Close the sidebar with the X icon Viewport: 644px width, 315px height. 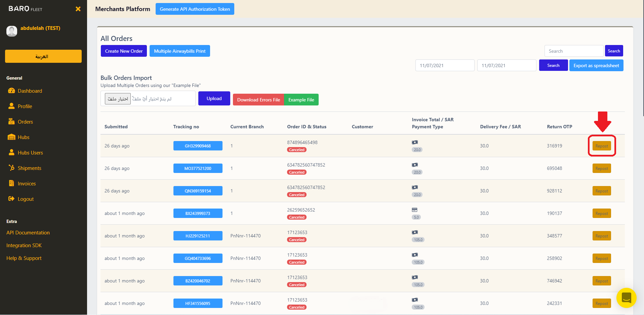tap(78, 9)
